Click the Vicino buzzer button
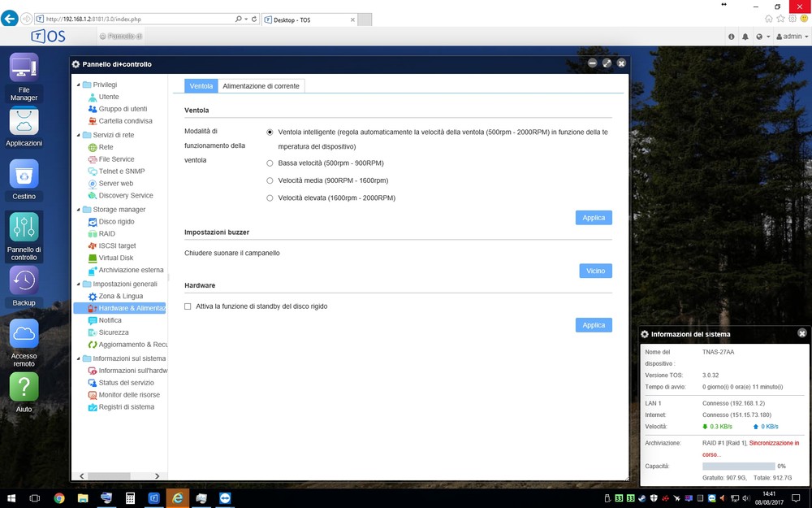 pyautogui.click(x=595, y=271)
